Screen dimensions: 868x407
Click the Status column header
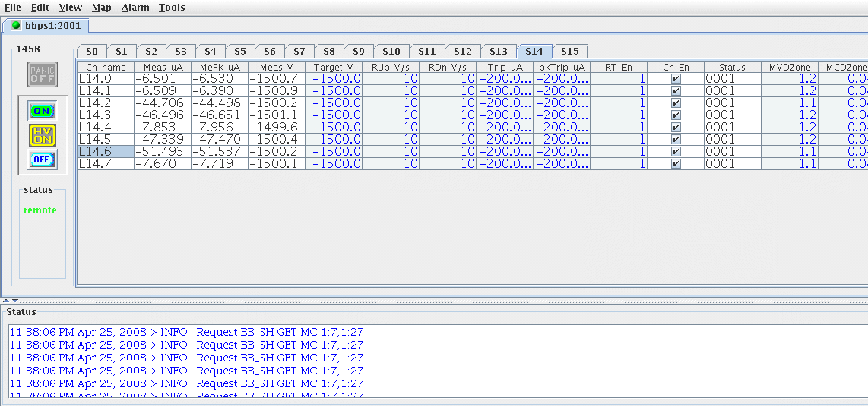733,67
